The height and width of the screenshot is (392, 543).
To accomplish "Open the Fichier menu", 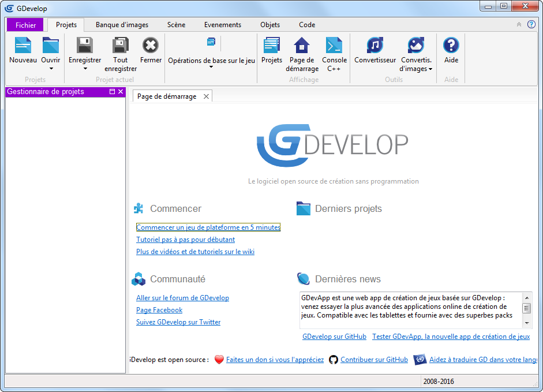I will coord(25,25).
